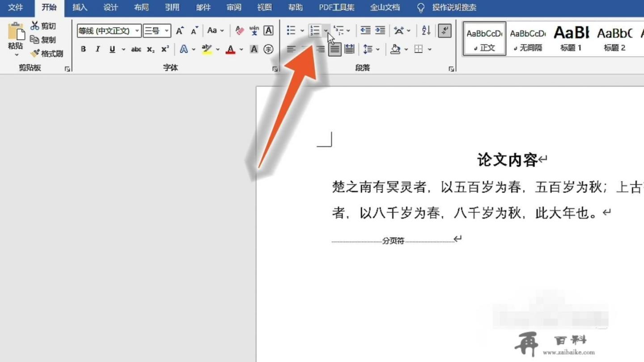The image size is (644, 362).
Task: Expand the highlight color dropdown arrow
Action: [218, 50]
